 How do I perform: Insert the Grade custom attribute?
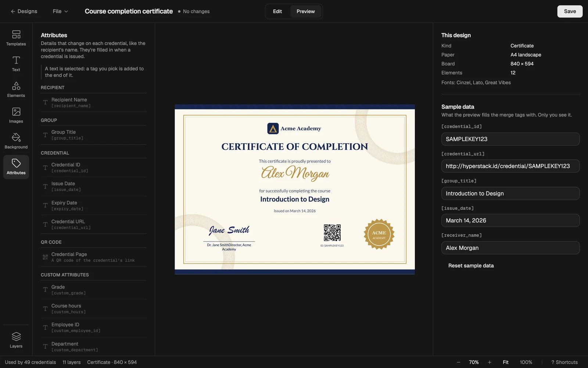pos(94,290)
